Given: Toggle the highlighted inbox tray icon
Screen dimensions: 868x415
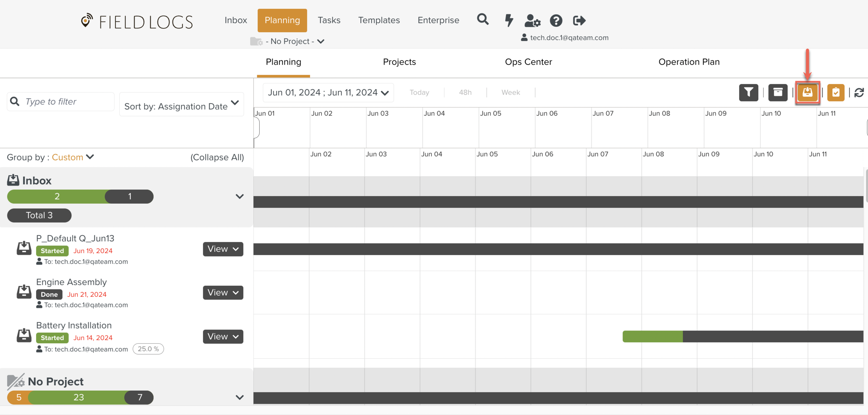Looking at the screenshot, I should [807, 92].
